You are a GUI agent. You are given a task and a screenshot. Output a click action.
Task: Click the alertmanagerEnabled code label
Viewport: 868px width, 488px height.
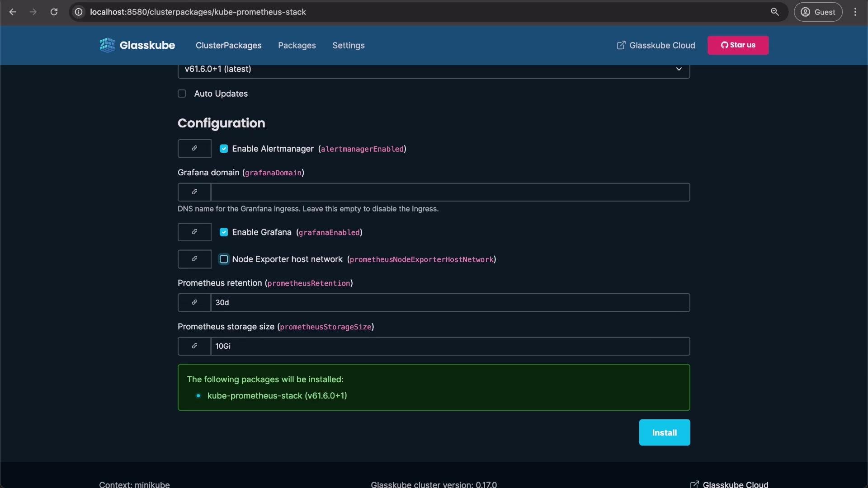click(x=362, y=149)
